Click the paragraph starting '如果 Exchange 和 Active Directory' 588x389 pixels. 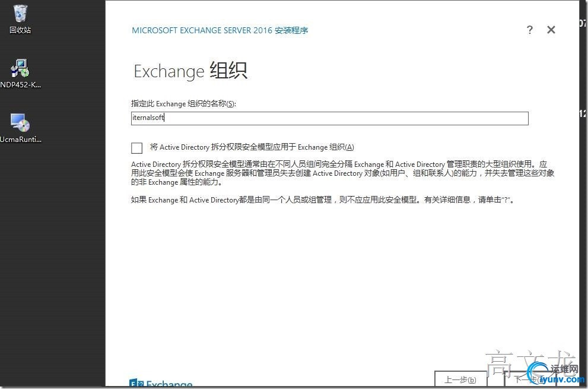[x=323, y=200]
